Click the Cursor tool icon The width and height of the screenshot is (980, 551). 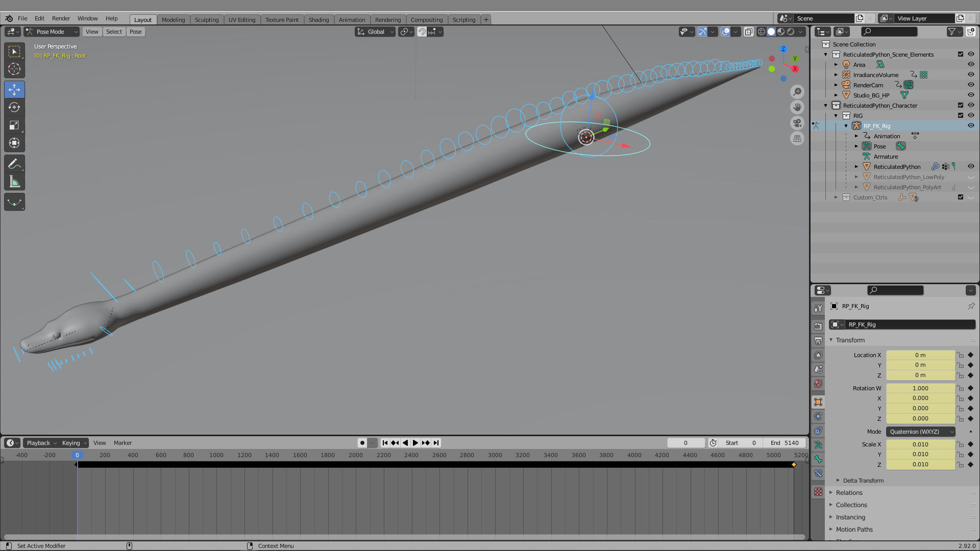point(14,69)
